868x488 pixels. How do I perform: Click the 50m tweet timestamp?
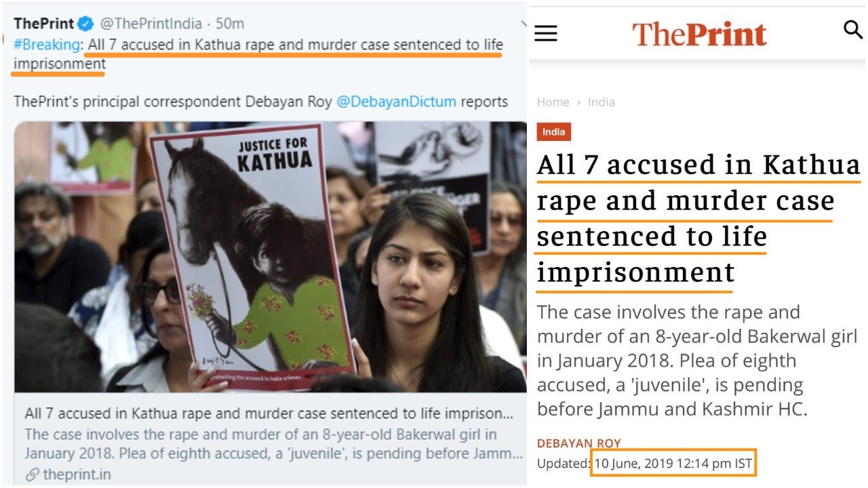coord(230,24)
